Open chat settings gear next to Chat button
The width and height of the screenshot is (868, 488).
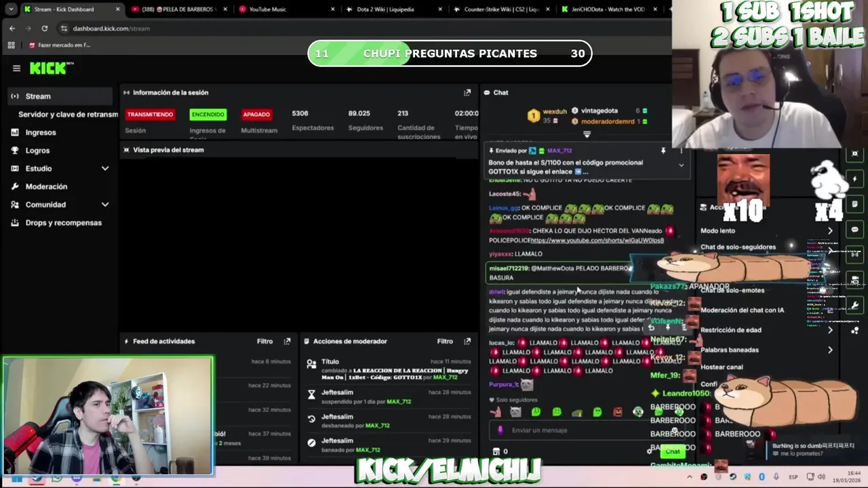coord(650,451)
